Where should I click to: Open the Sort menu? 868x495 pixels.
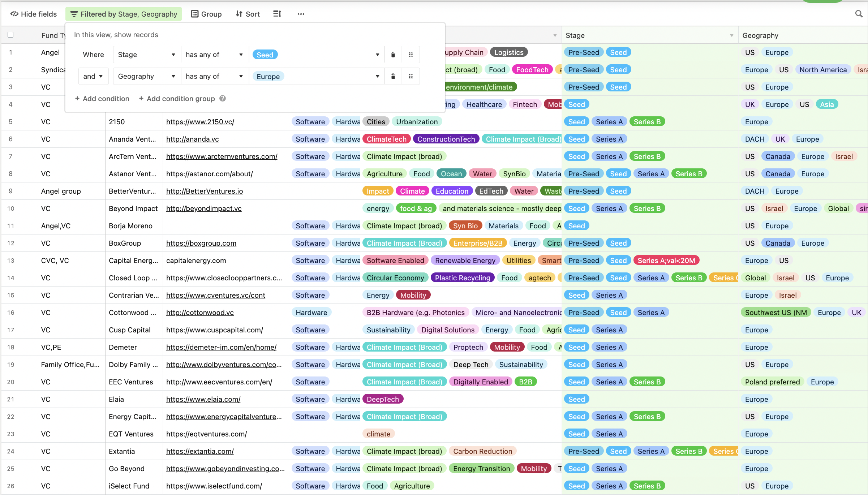point(248,14)
